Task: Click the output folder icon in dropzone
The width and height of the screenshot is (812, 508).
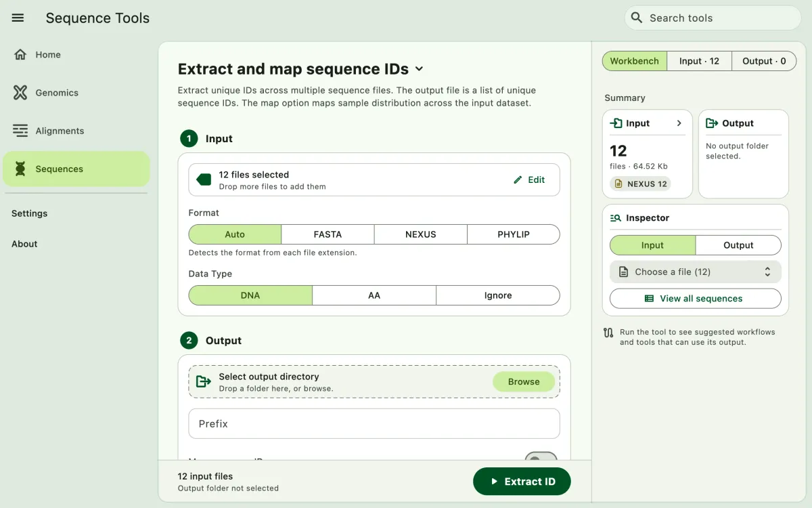Action: [x=204, y=382]
